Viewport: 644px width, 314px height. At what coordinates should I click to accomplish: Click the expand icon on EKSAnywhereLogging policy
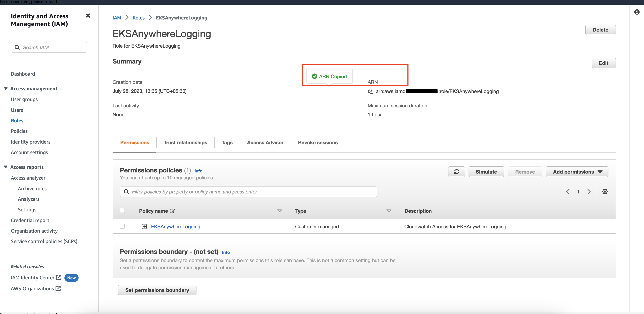(144, 227)
